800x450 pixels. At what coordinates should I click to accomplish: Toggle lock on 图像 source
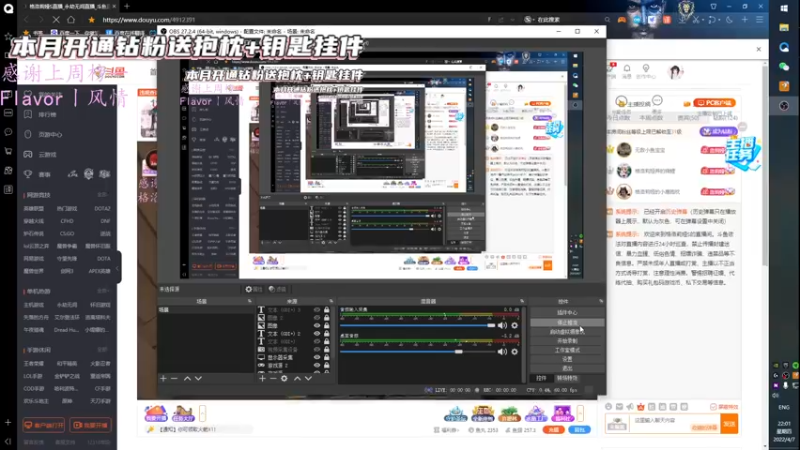327,326
